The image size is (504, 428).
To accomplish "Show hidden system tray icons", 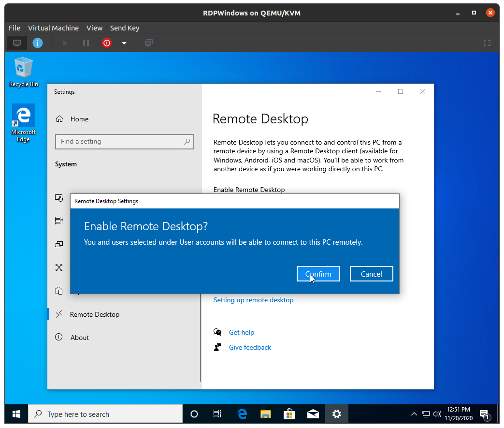I will click(414, 414).
